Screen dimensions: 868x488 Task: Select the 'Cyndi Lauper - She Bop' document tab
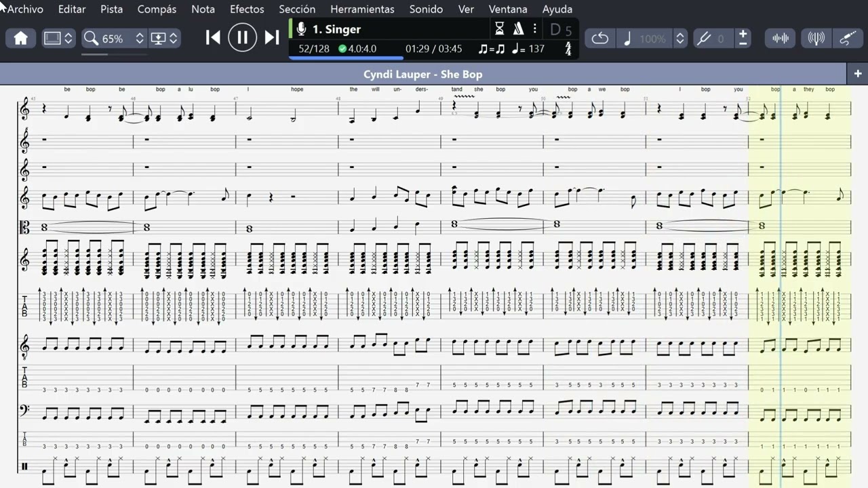click(x=423, y=74)
